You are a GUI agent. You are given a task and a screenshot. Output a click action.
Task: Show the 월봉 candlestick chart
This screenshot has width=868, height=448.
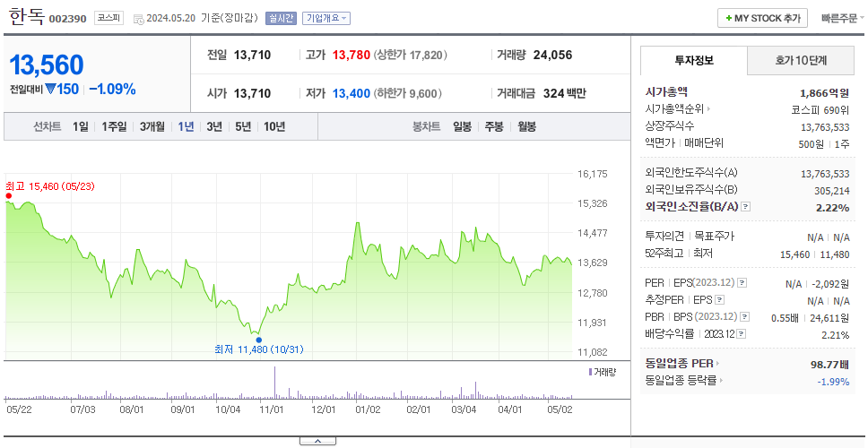click(x=527, y=126)
